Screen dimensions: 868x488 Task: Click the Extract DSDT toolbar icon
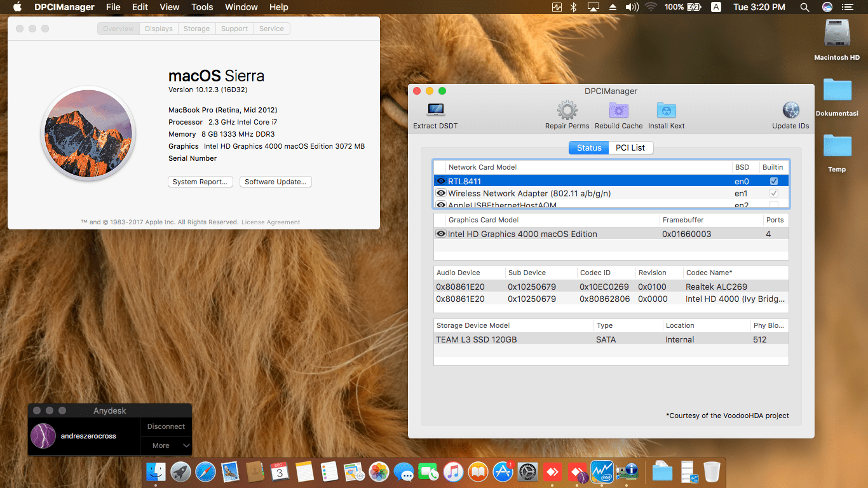pos(435,111)
